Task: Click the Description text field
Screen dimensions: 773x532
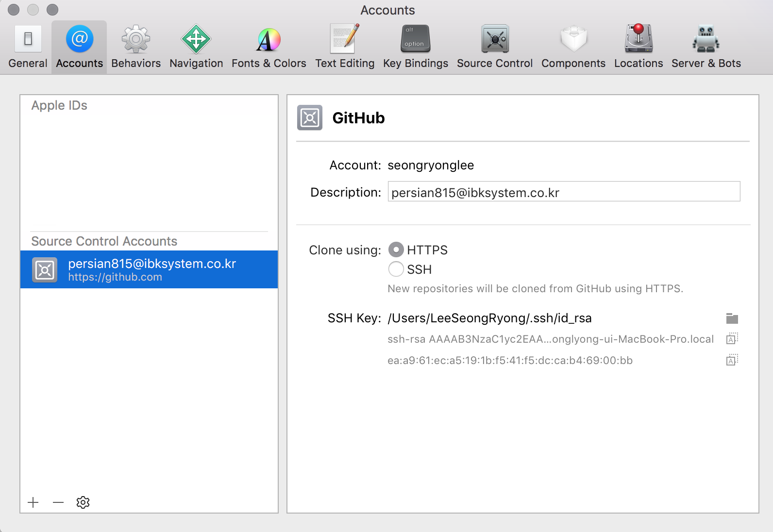Action: (564, 191)
